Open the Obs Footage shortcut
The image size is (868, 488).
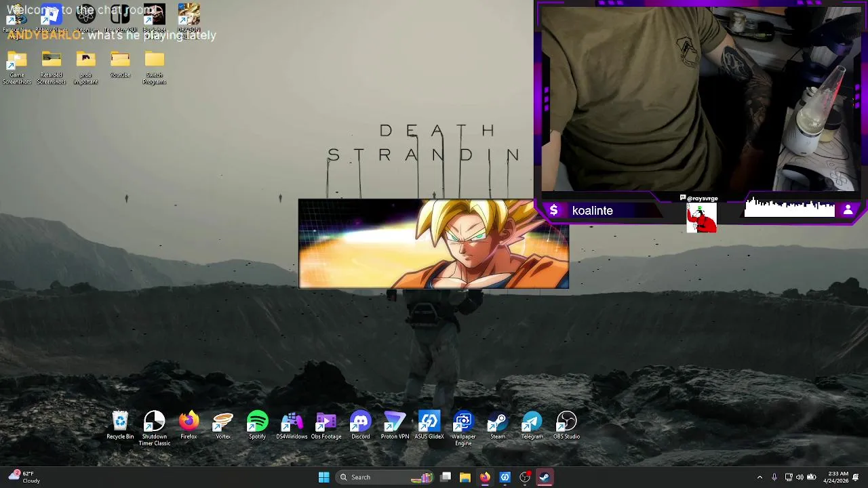tap(326, 426)
